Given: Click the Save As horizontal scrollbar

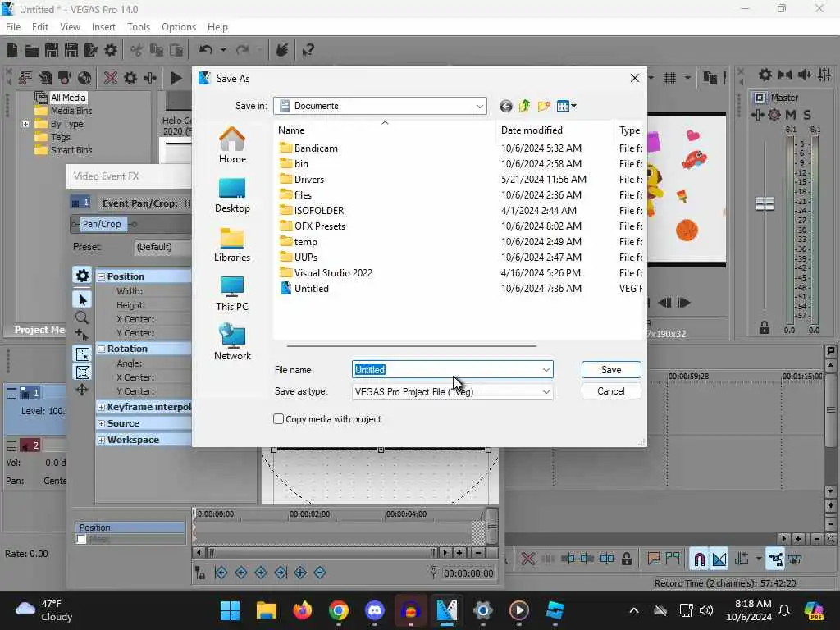Looking at the screenshot, I should coord(412,346).
